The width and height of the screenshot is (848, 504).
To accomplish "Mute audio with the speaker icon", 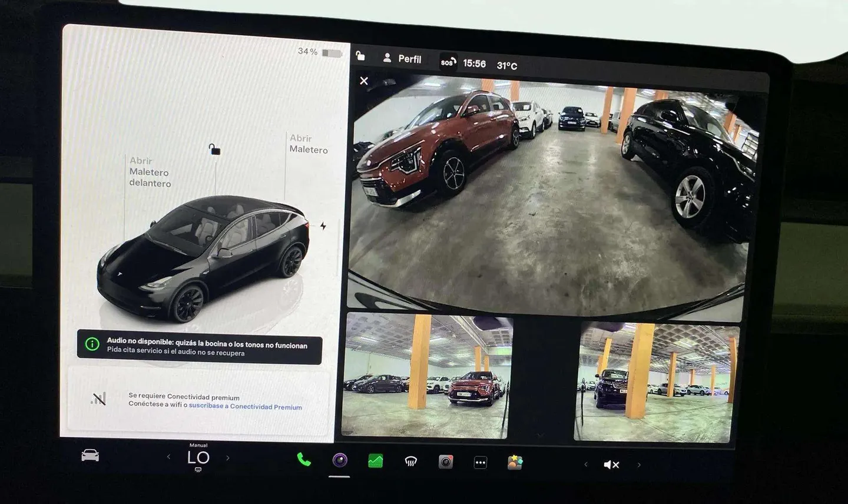I will 611,465.
